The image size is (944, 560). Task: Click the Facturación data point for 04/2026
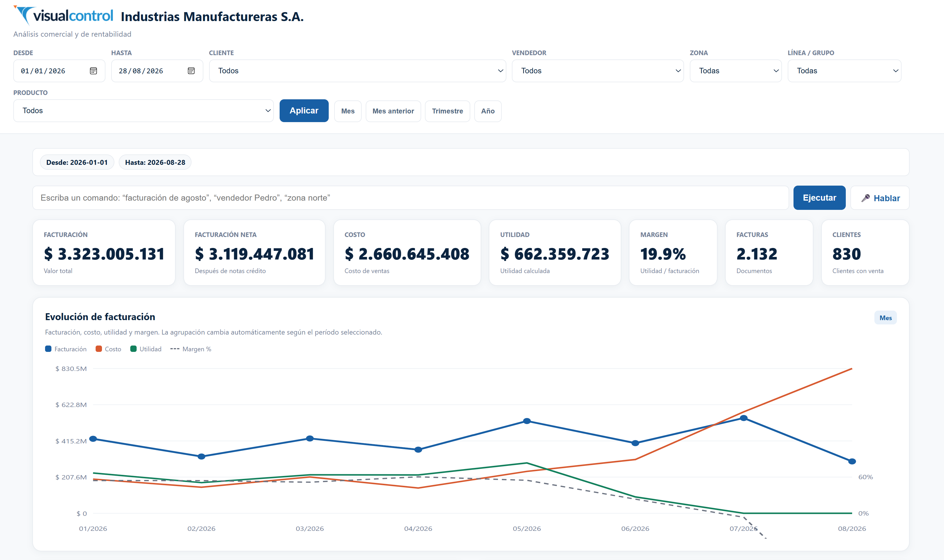[x=418, y=450]
